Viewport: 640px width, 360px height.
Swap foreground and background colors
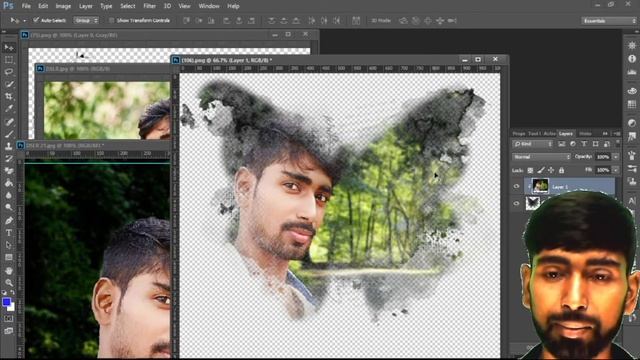tap(12, 292)
